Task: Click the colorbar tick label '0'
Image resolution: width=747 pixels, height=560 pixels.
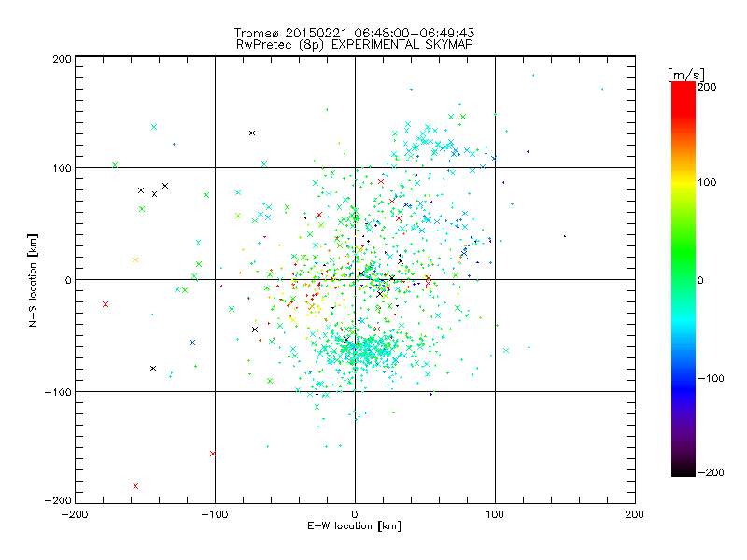Action: click(x=700, y=280)
